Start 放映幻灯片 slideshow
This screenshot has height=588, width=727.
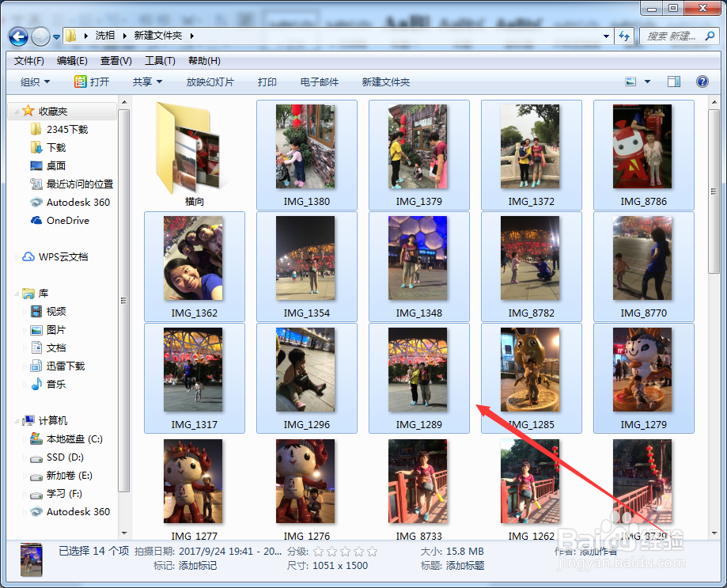click(210, 82)
